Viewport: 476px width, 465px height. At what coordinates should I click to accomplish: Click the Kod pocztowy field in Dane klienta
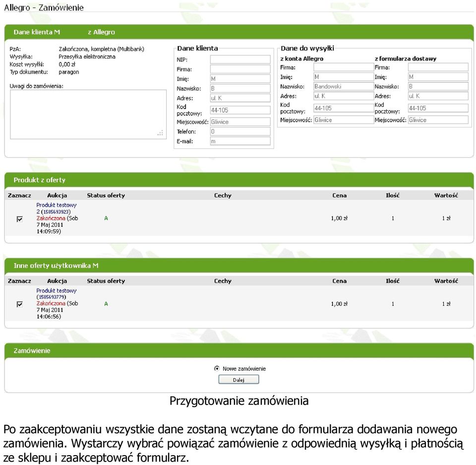240,110
